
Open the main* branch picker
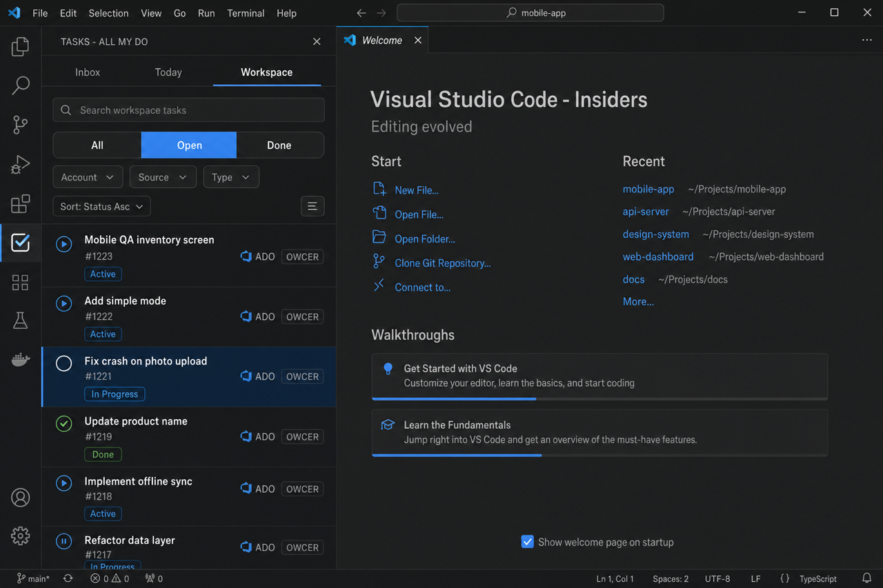tap(33, 579)
